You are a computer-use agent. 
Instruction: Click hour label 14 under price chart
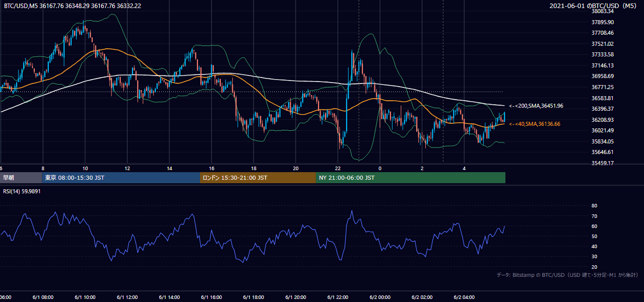tap(169, 168)
